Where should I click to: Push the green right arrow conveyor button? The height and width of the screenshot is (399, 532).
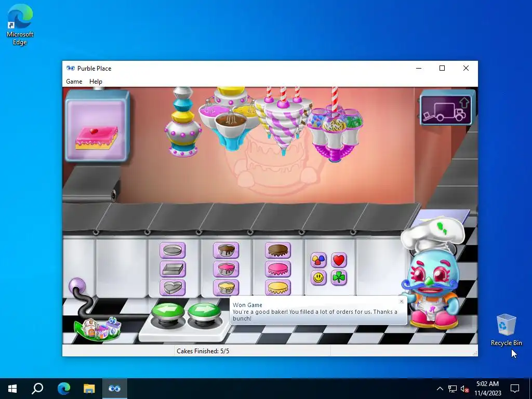(204, 312)
